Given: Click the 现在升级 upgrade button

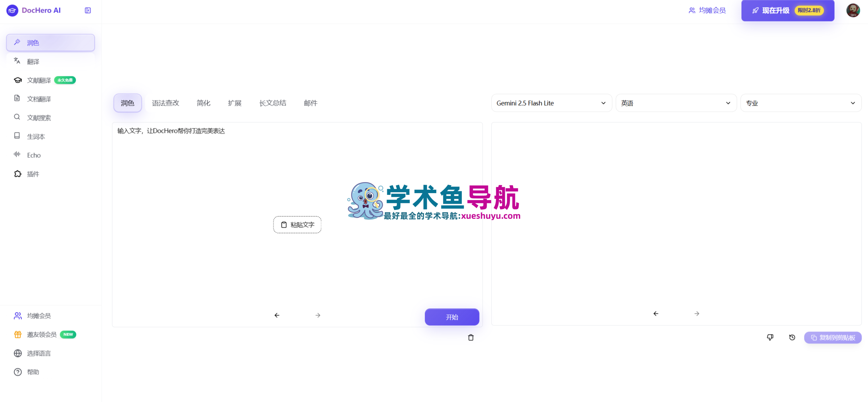Looking at the screenshot, I should click(x=788, y=10).
